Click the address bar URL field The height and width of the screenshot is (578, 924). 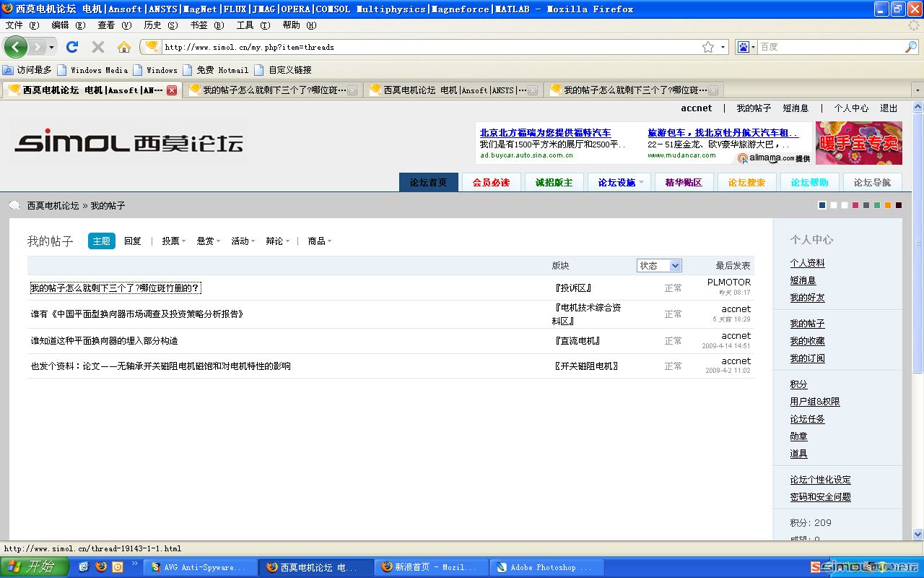tap(430, 47)
